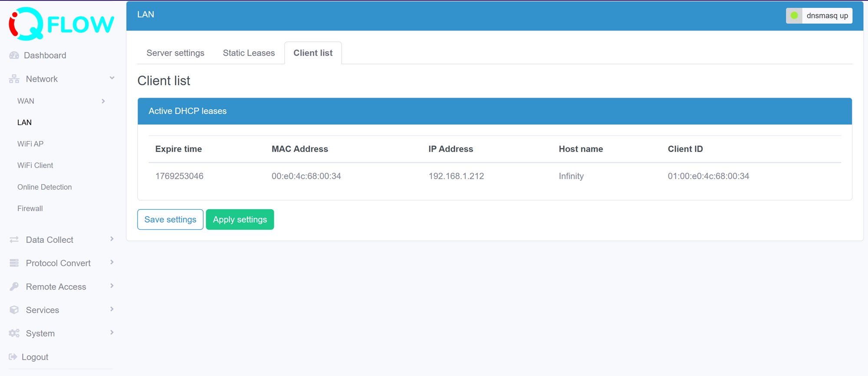Click the Client list page heading
The image size is (868, 376).
[164, 81]
